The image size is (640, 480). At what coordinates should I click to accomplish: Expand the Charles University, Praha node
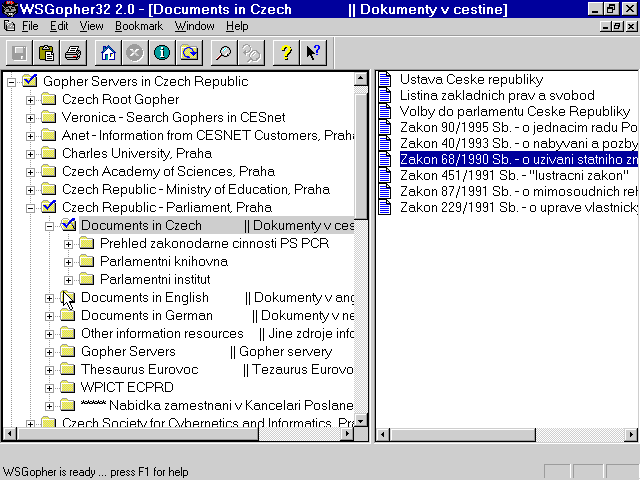31,154
